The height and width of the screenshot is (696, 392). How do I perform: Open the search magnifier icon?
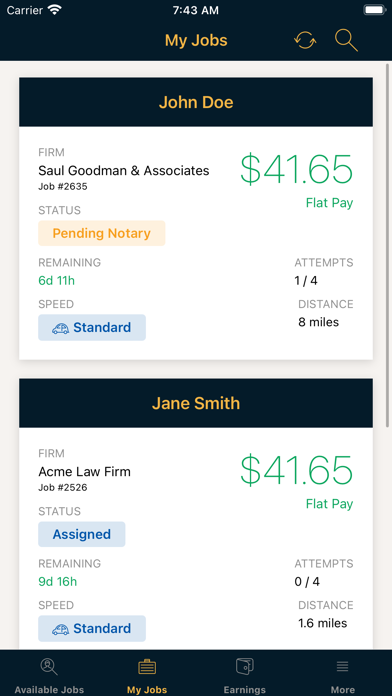[346, 40]
